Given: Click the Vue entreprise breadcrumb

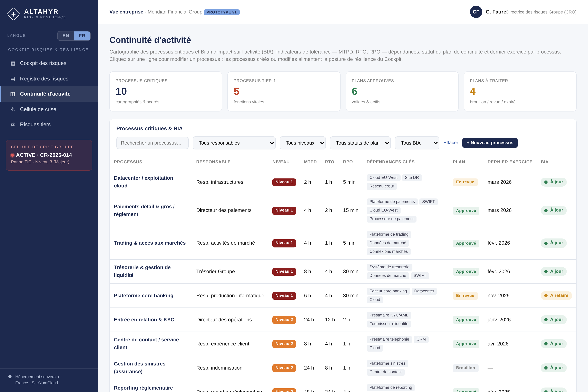Looking at the screenshot, I should pos(126,12).
